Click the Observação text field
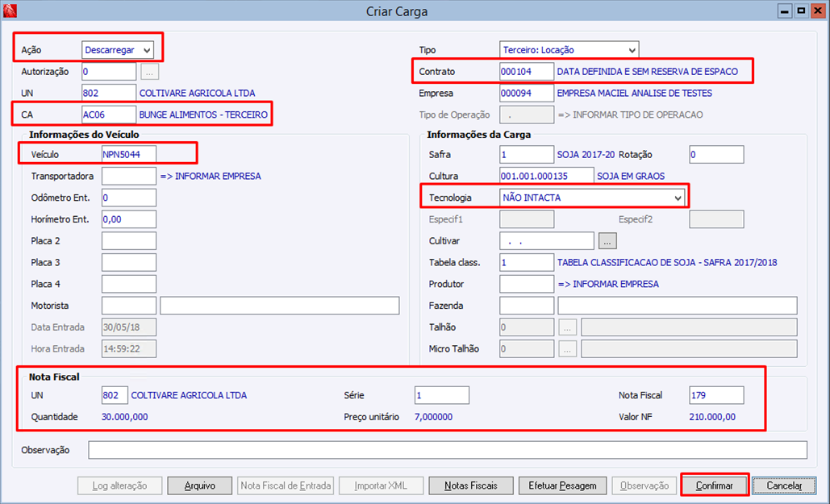This screenshot has width=830, height=504. click(448, 450)
